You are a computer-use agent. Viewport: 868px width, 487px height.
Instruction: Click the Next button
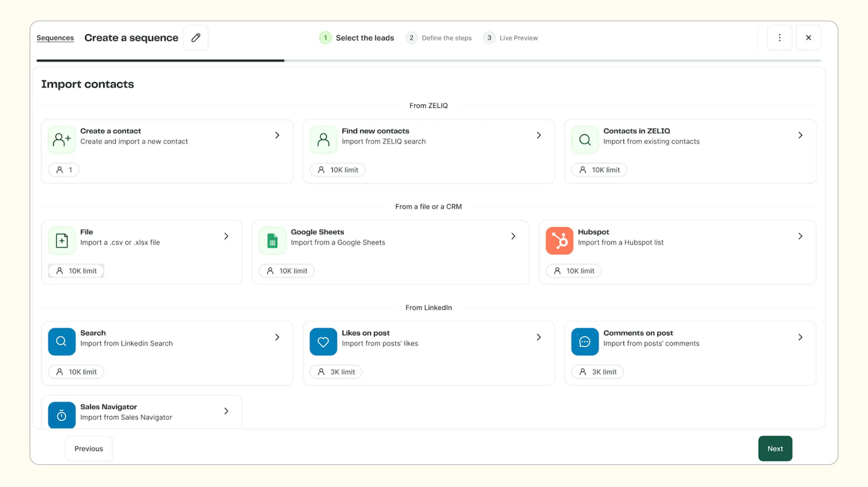(775, 448)
